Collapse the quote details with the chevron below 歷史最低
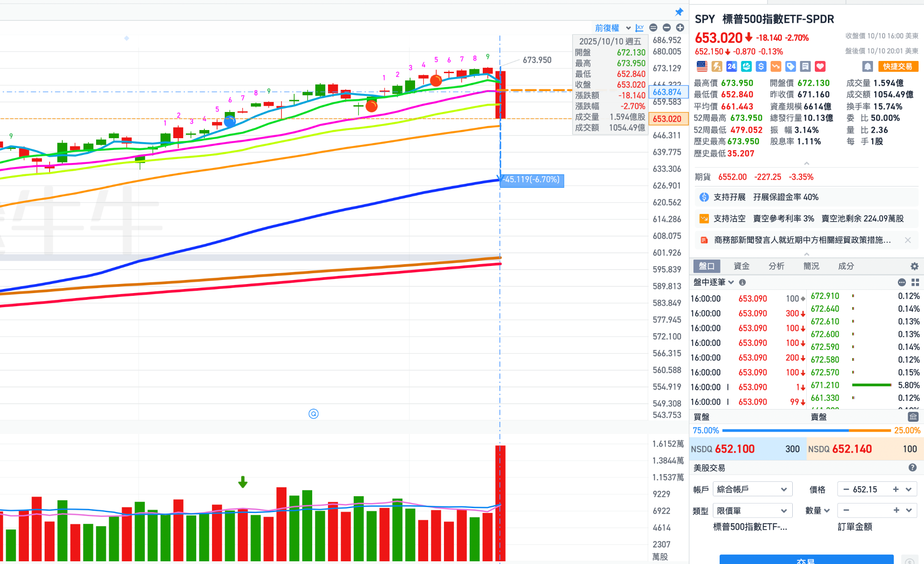The height and width of the screenshot is (564, 924). tap(806, 163)
